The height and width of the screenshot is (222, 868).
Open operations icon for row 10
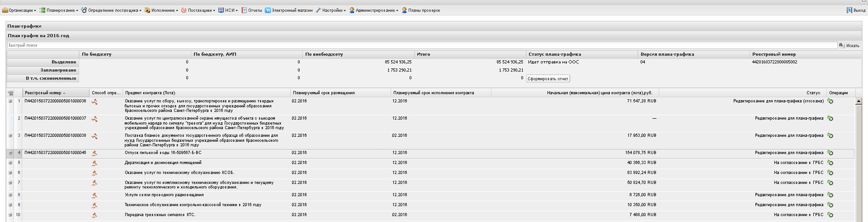tap(830, 215)
